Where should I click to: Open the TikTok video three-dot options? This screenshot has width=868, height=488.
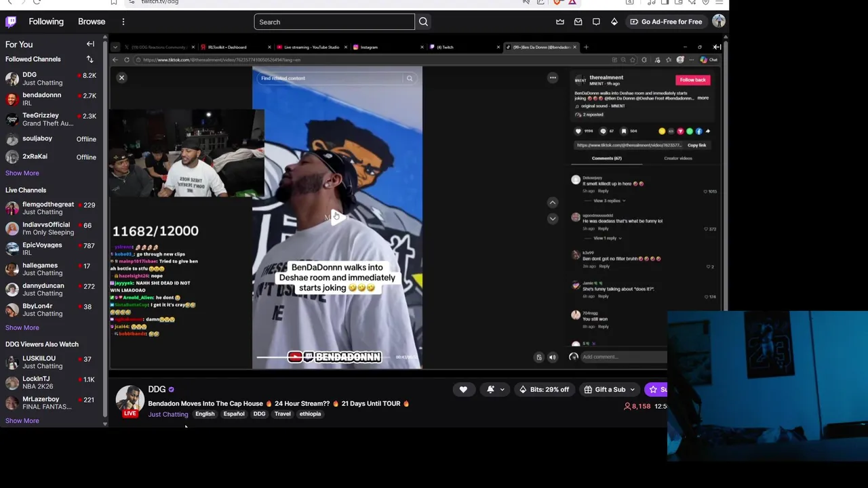coord(553,78)
